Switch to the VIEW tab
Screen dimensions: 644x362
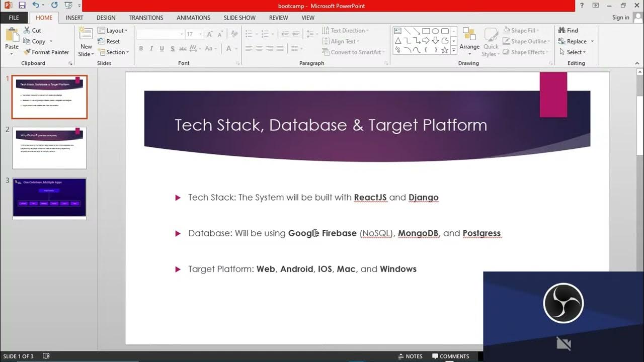308,18
